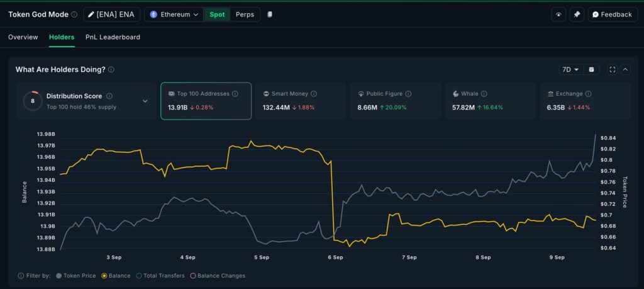This screenshot has height=289, width=644.
Task: Open the calendar date picker icon
Action: [591, 69]
